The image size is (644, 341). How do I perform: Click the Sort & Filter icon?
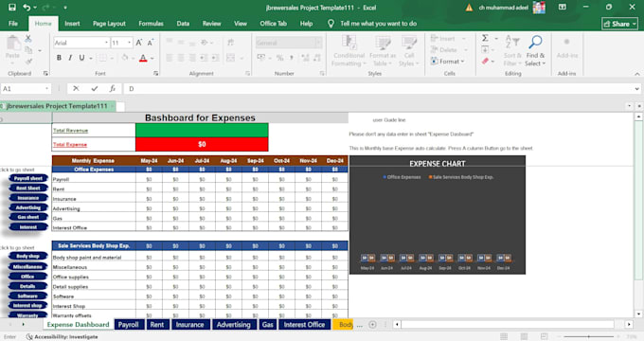pyautogui.click(x=512, y=42)
